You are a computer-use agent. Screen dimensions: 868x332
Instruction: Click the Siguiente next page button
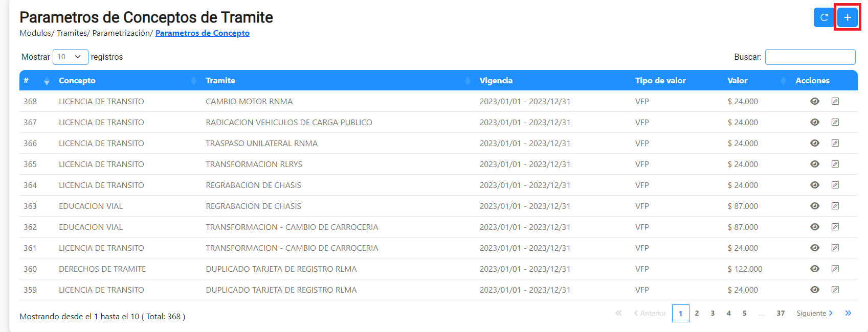coord(815,313)
